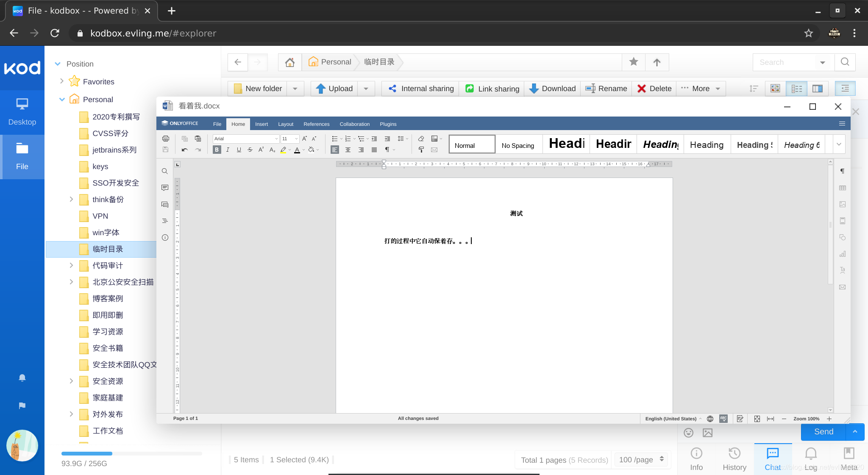
Task: Open table settings in right sidebar
Action: click(842, 188)
